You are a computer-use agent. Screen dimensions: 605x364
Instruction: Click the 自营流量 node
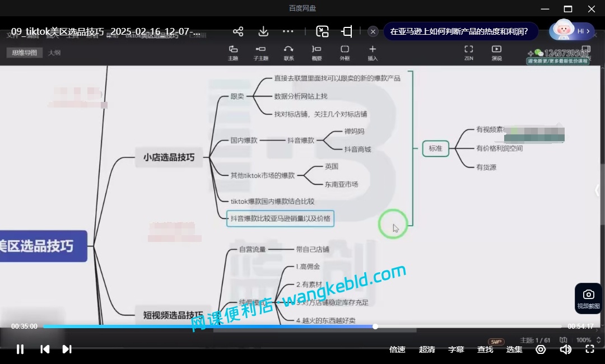(252, 249)
